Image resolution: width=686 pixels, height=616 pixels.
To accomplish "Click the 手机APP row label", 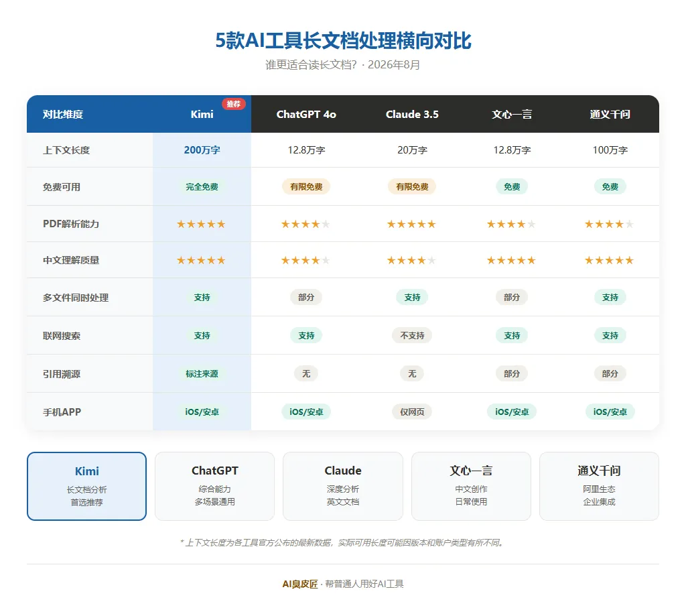I will coord(62,412).
